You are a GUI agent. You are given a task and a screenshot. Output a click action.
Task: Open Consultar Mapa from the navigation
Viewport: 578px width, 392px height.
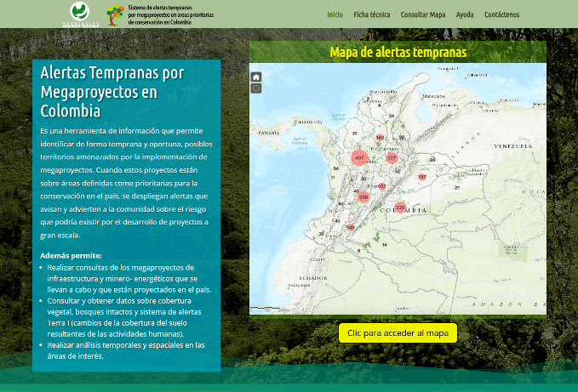pos(423,14)
